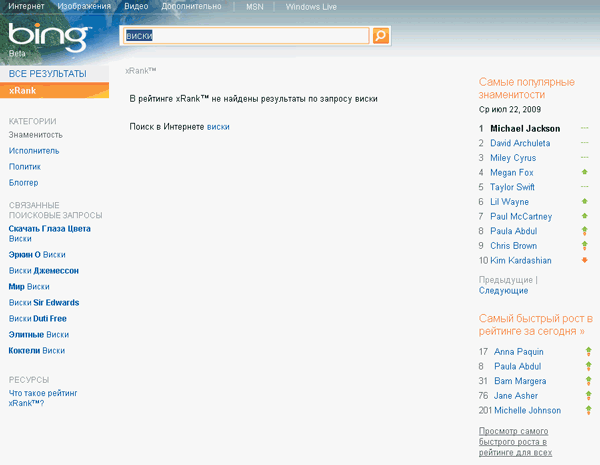Click the orange search magnifier button
600x465 pixels.
click(x=381, y=36)
